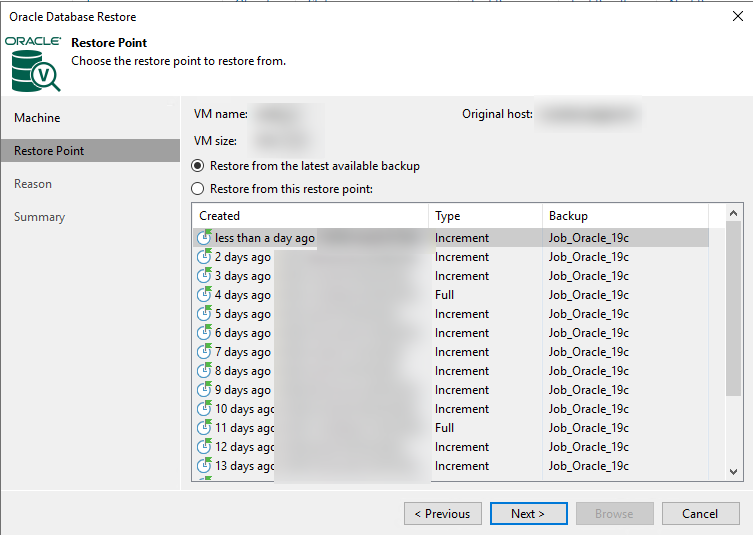Sort by the Type column header
Viewport: 753px width, 535px height.
[x=485, y=216]
